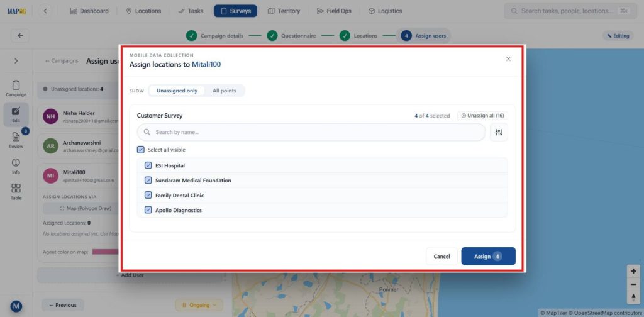This screenshot has width=644, height=317.
Task: Click the back chevron beside the logo
Action: point(45,11)
